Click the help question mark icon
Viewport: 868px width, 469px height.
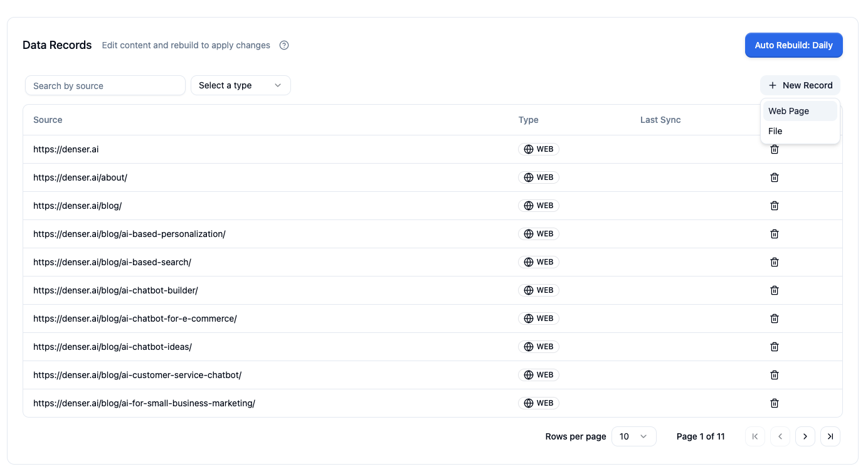pyautogui.click(x=284, y=45)
